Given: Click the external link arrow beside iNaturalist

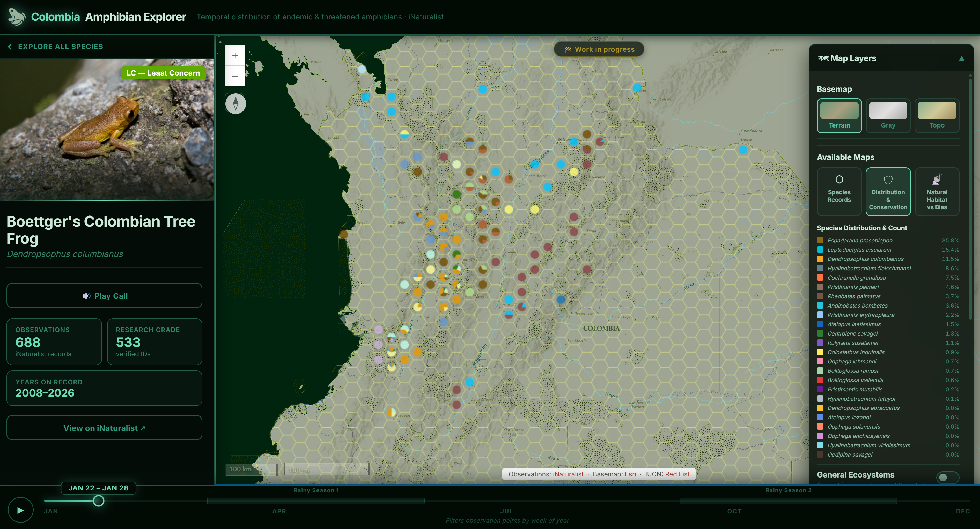Looking at the screenshot, I should click(143, 429).
